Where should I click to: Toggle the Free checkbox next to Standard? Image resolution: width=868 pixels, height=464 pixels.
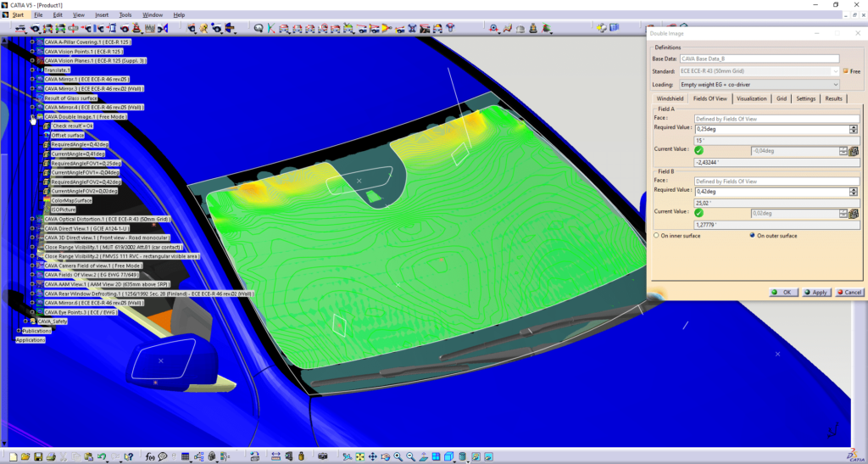pyautogui.click(x=845, y=71)
